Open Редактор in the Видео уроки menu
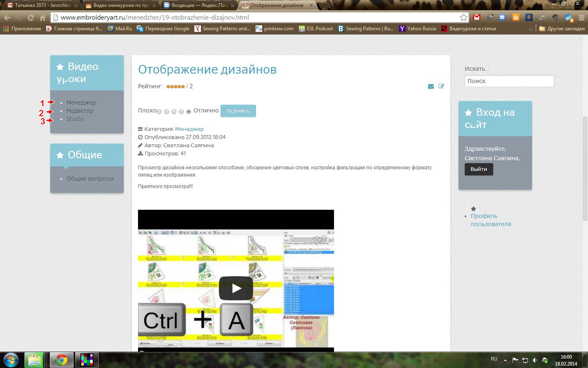588x368 pixels. [80, 111]
